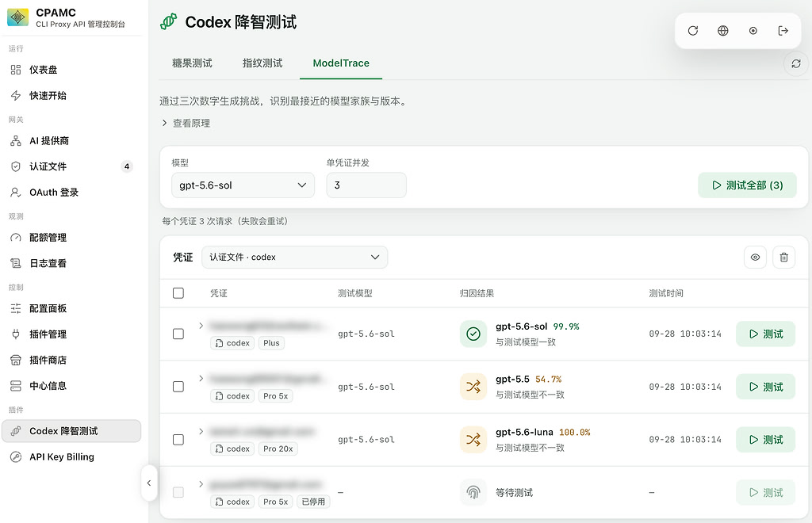
Task: Select the ModelTrace tab
Action: pos(341,63)
